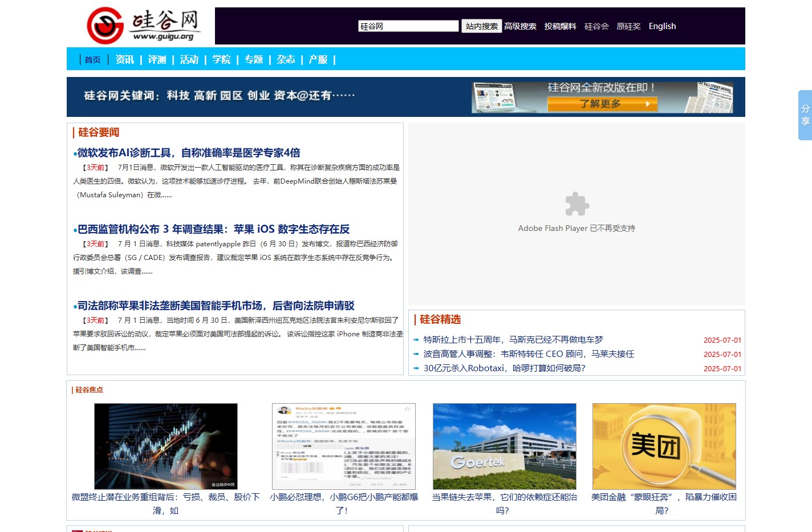Switch site to English
Viewport: 812px width, 532px height.
pyautogui.click(x=662, y=26)
